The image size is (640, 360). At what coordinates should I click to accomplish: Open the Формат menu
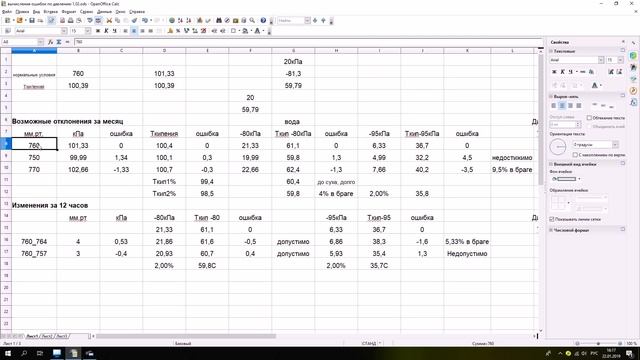click(69, 12)
